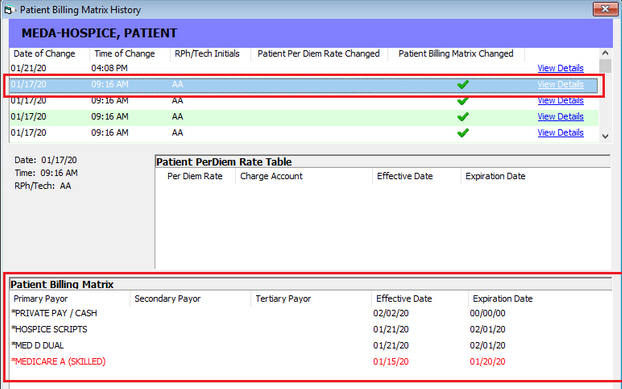Click the Per Diem Rate column header
The width and height of the screenshot is (622, 389).
(194, 176)
